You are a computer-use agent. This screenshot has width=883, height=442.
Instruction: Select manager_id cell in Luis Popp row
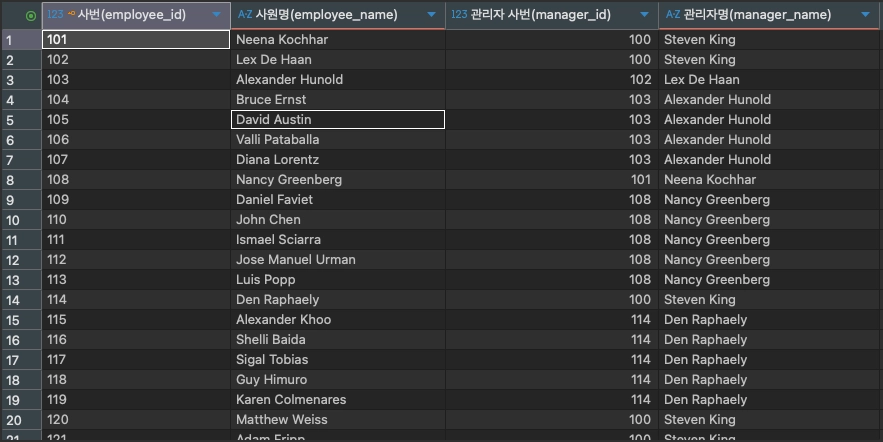coord(552,279)
